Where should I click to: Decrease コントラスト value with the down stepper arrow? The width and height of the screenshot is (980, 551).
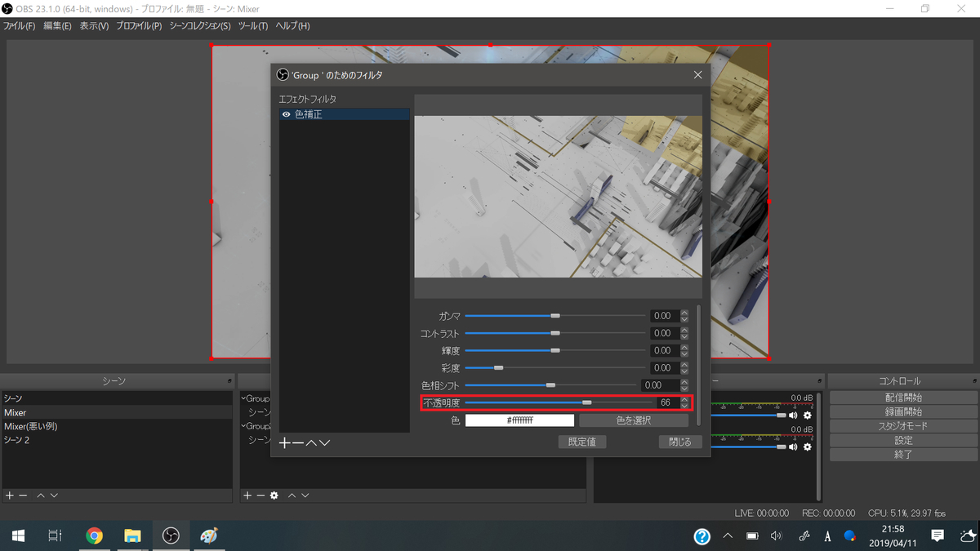tap(684, 336)
